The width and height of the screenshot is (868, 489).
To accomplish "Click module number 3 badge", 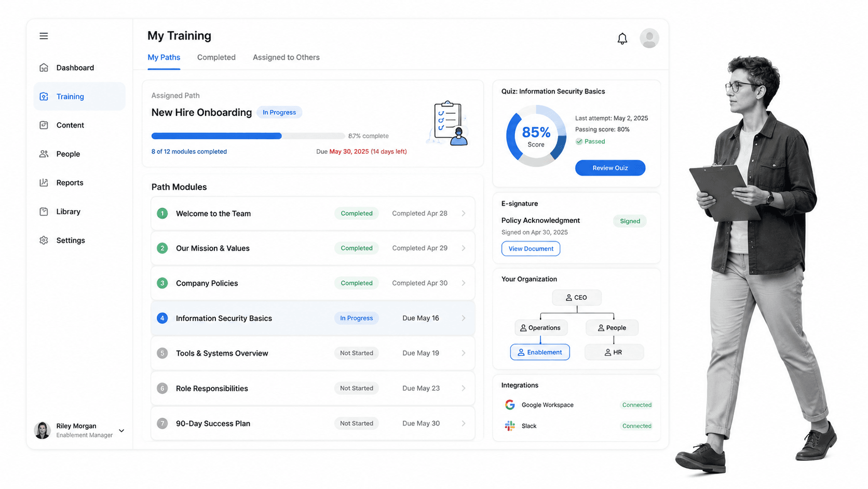I will coord(162,283).
